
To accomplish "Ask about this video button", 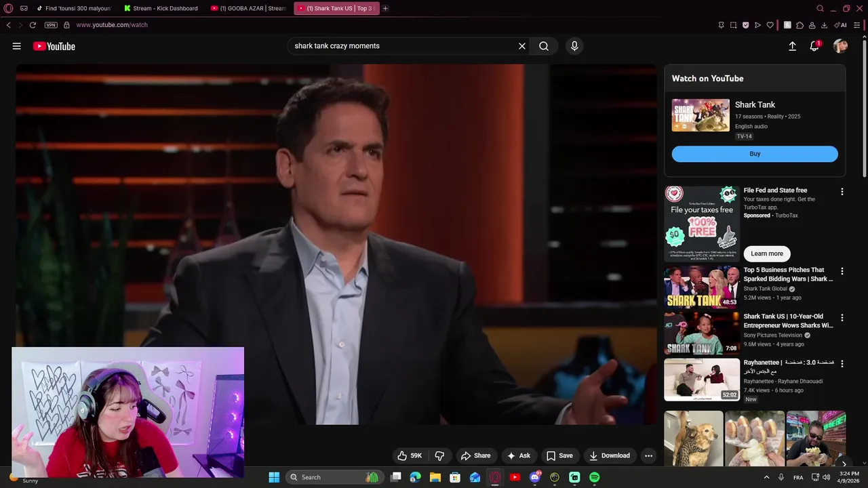I will [x=519, y=455].
